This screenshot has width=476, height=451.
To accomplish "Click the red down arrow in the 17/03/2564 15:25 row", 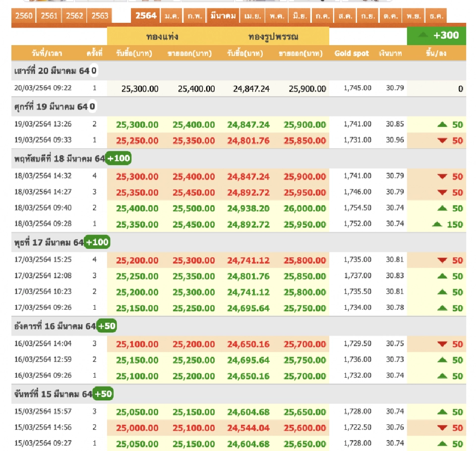I will tap(443, 260).
